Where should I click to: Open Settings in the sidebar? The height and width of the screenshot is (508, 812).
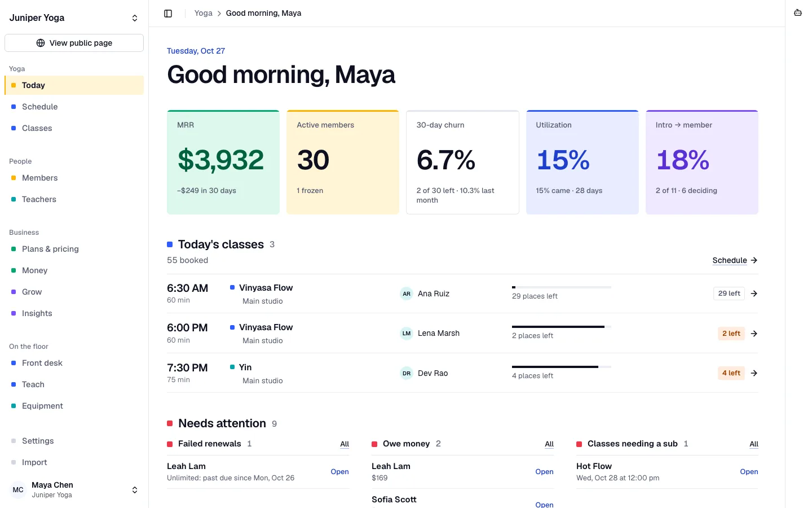tap(74, 441)
